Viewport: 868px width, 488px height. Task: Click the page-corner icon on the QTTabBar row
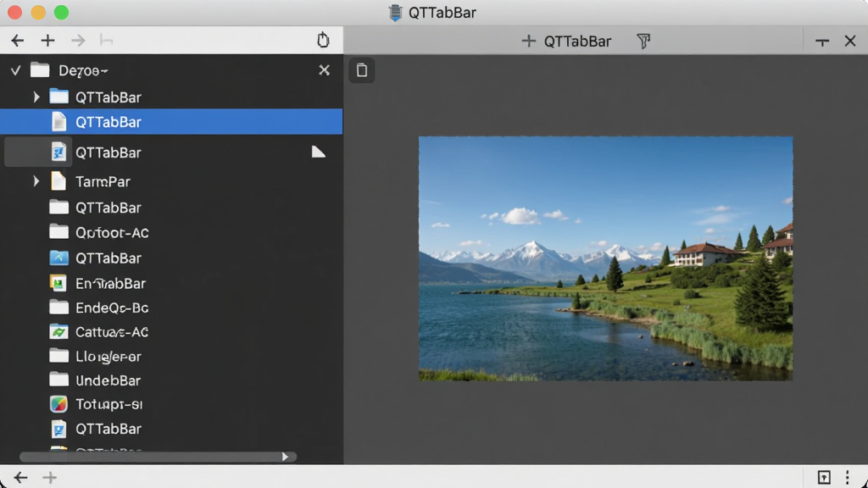coord(319,152)
